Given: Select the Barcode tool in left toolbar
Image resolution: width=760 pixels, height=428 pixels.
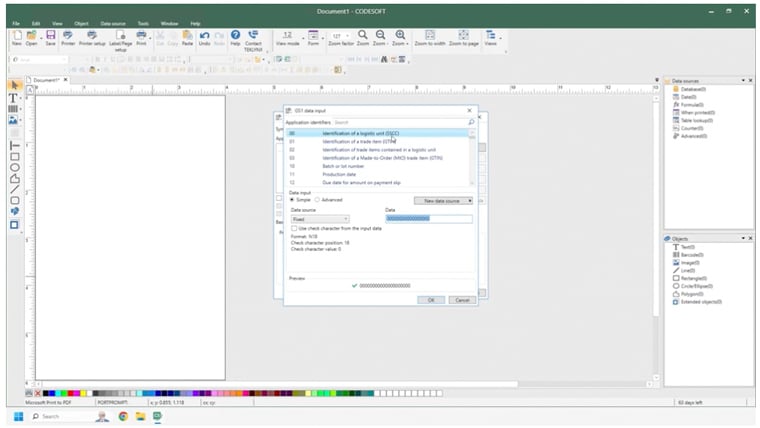Looking at the screenshot, I should tap(14, 109).
